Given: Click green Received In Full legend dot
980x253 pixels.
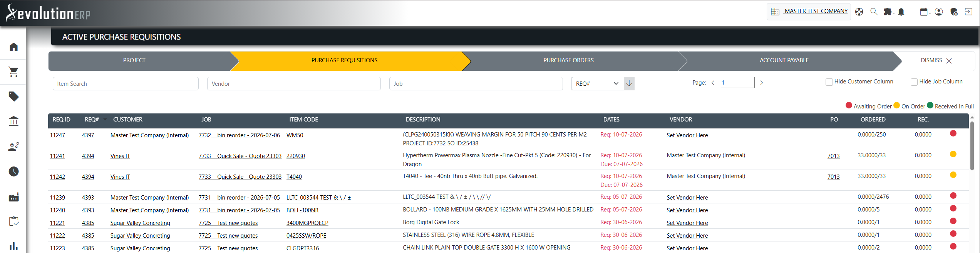Looking at the screenshot, I should point(930,105).
